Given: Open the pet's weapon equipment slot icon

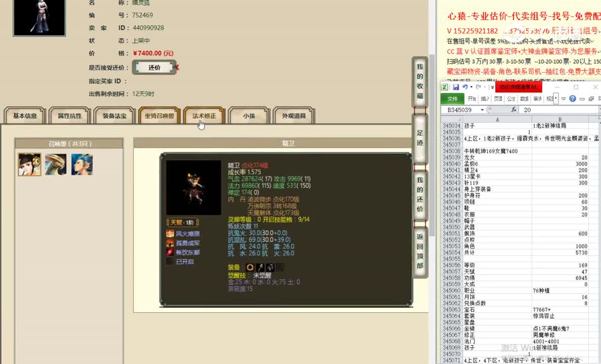Looking at the screenshot, I should [260, 267].
